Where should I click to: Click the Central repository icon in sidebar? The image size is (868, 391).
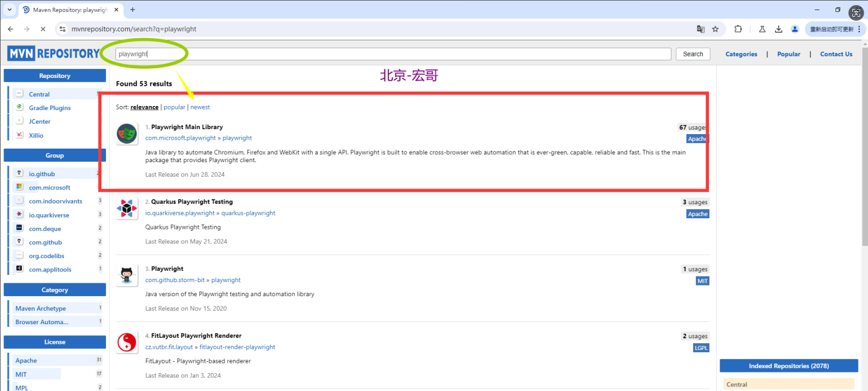pyautogui.click(x=19, y=94)
